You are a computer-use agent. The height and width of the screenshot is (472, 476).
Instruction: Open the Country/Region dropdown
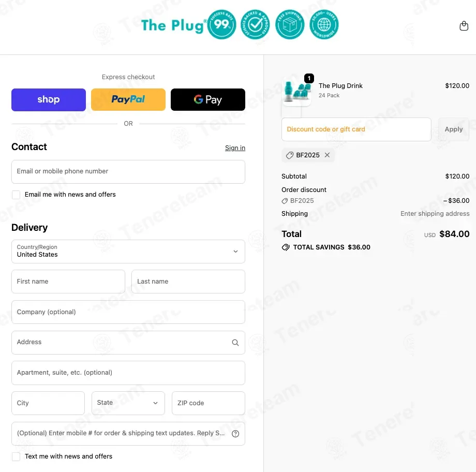point(128,252)
